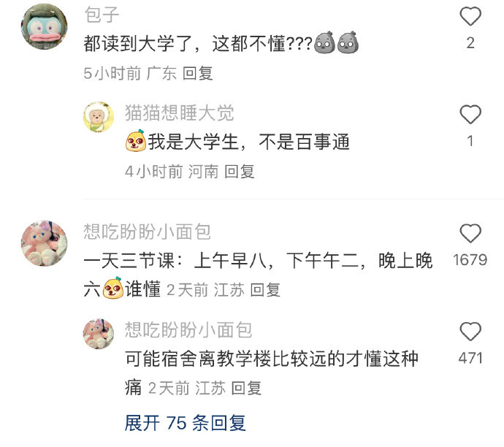Open the username 猫猫想睡大觉

(180, 113)
